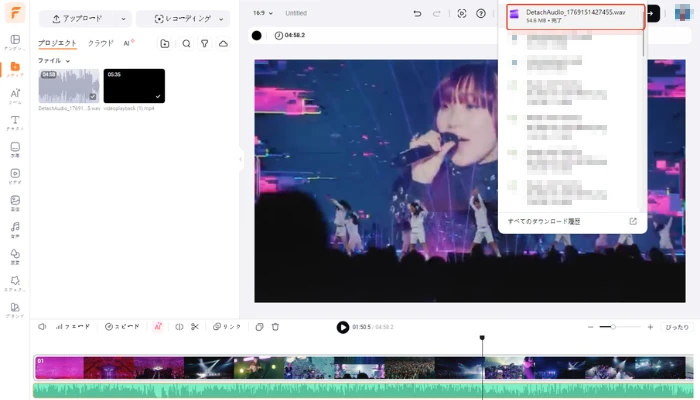Select the videoplayback mp4 thumbnail
This screenshot has width=700, height=400.
[134, 86]
